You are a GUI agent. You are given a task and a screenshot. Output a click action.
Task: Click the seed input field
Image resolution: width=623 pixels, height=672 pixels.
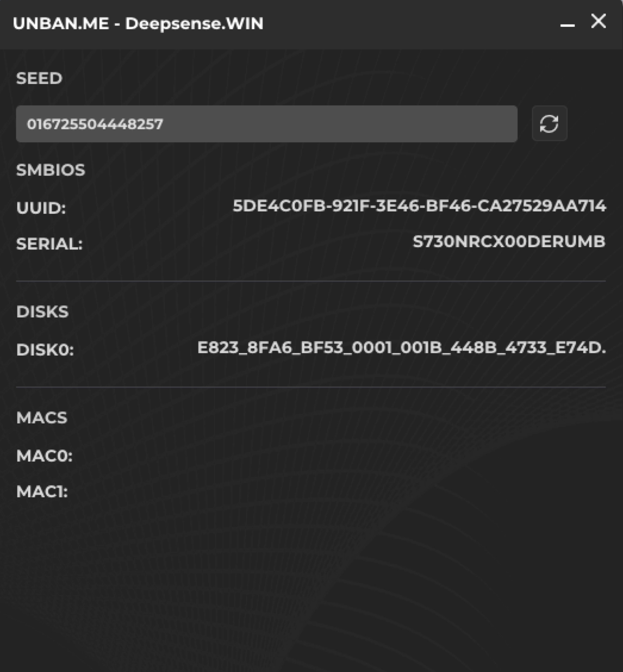[x=267, y=124]
